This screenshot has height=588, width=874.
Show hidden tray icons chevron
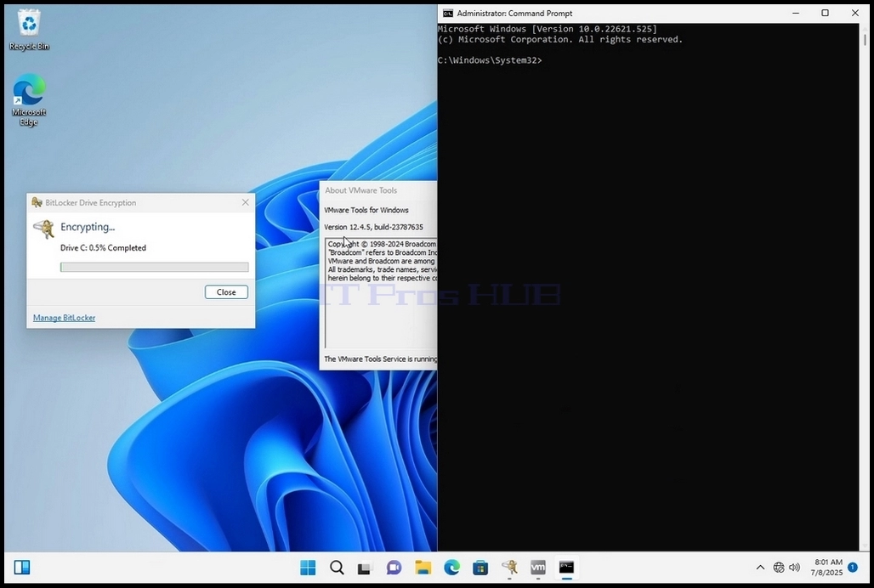[760, 568]
